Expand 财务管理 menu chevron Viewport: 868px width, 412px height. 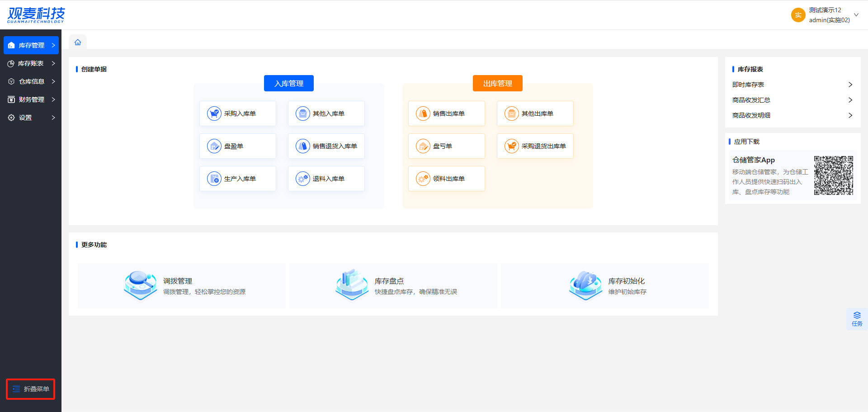(53, 99)
